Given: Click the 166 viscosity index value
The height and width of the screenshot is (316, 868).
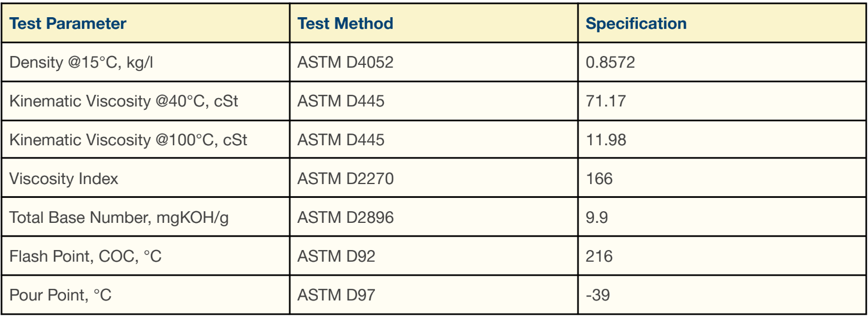Looking at the screenshot, I should [599, 179].
